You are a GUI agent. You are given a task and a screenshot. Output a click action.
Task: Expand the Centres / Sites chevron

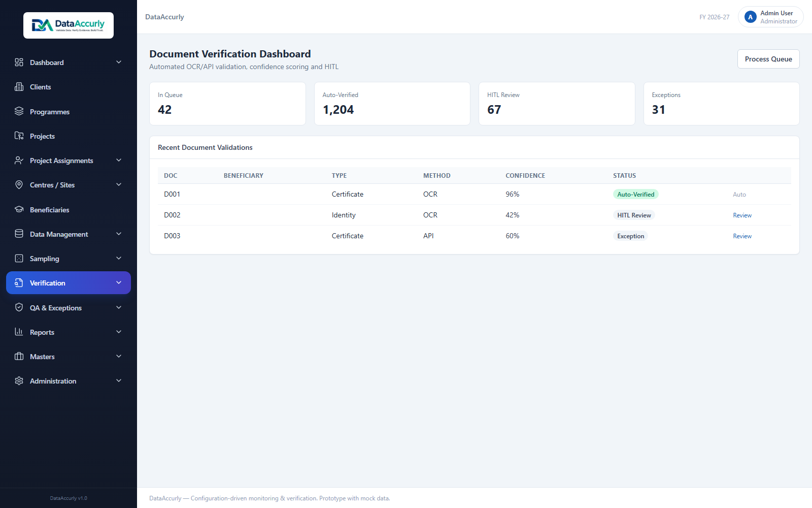[119, 184]
